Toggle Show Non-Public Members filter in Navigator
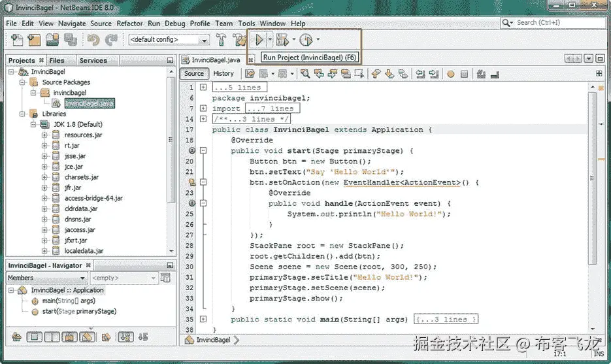 click(69, 337)
